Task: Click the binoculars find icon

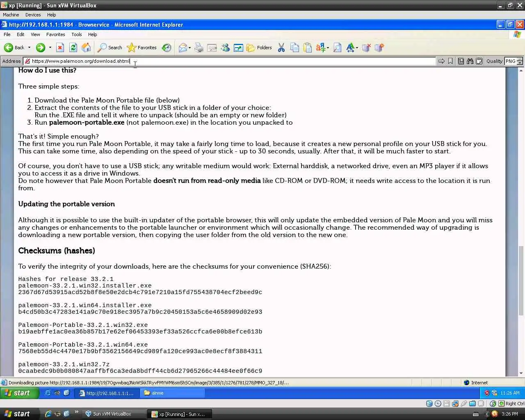Action: (470, 61)
